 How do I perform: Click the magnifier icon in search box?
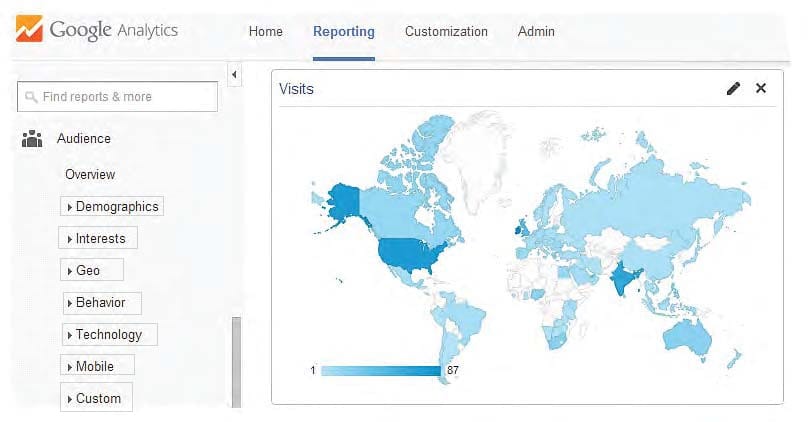[31, 97]
